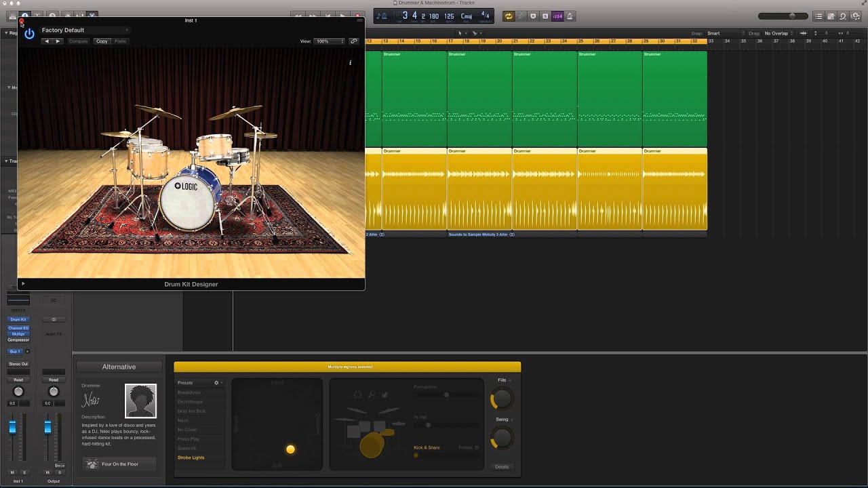Select the Strobe Lights preset
The height and width of the screenshot is (488, 868).
tap(191, 457)
